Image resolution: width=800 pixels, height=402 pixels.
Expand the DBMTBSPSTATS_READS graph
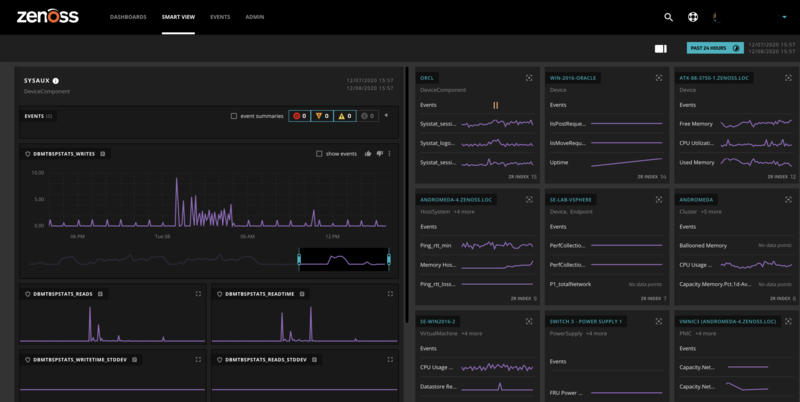(x=198, y=294)
